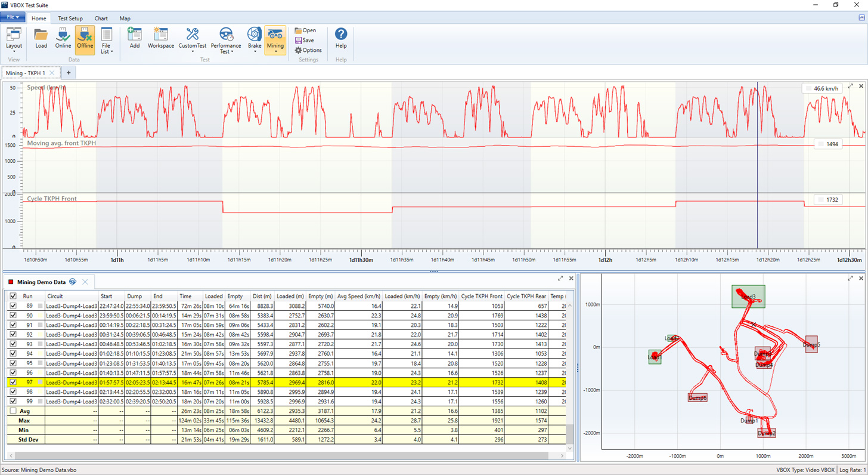Close the data table panel
This screenshot has height=475, width=868.
click(571, 278)
